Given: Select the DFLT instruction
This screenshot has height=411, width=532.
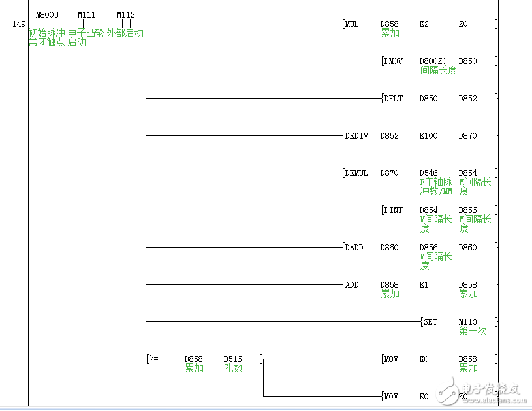Looking at the screenshot, I should [x=393, y=99].
